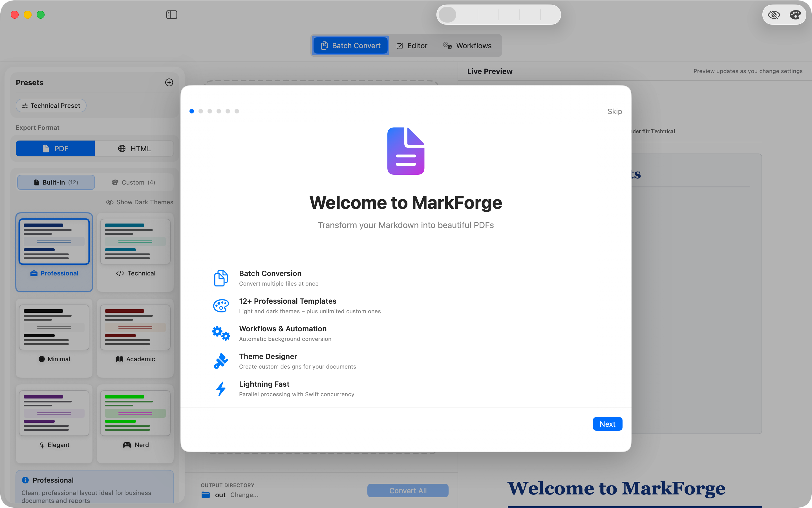Open the Editor tab

coord(412,46)
